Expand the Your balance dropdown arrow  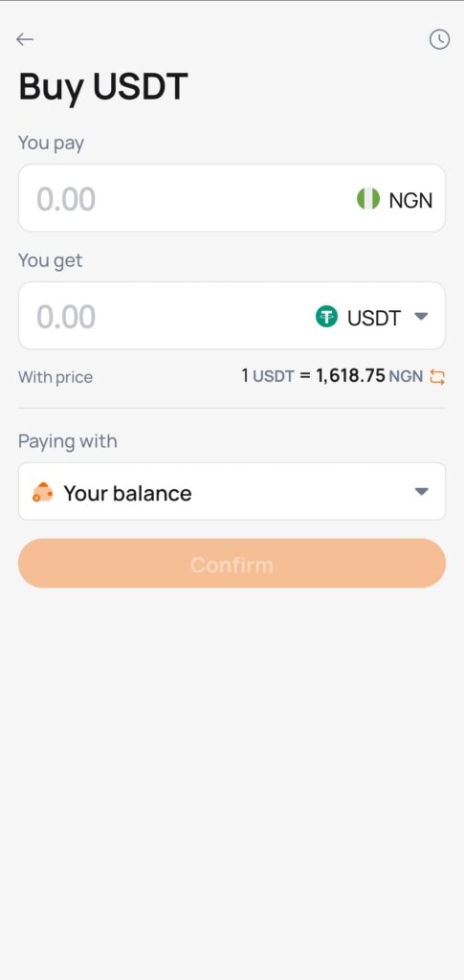(x=422, y=492)
